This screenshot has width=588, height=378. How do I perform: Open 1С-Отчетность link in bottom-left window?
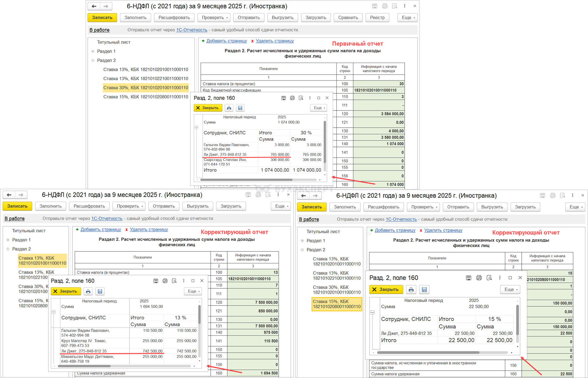(107, 218)
